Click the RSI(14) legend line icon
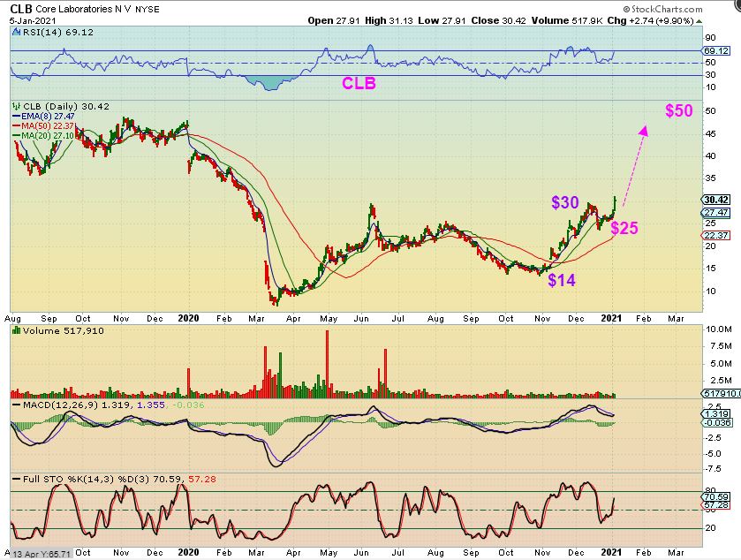Image resolution: width=741 pixels, height=560 pixels. [x=16, y=32]
